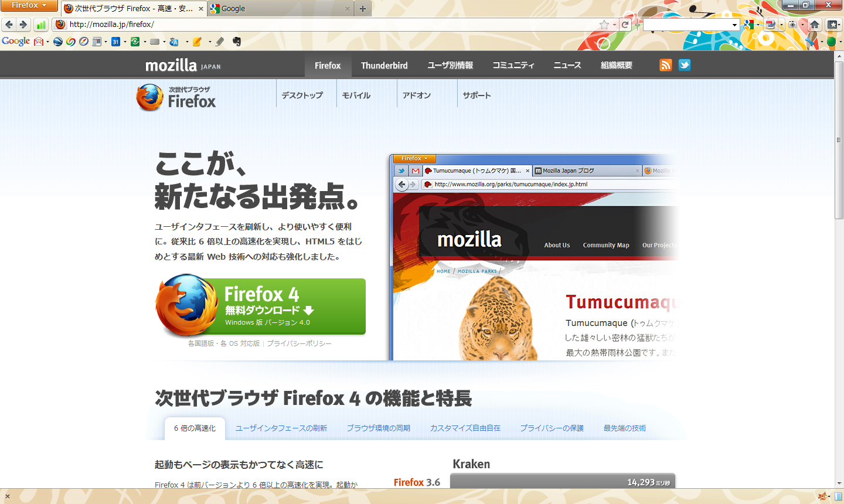Bookmark this page with the star icon
Image resolution: width=844 pixels, height=504 pixels.
coord(604,25)
